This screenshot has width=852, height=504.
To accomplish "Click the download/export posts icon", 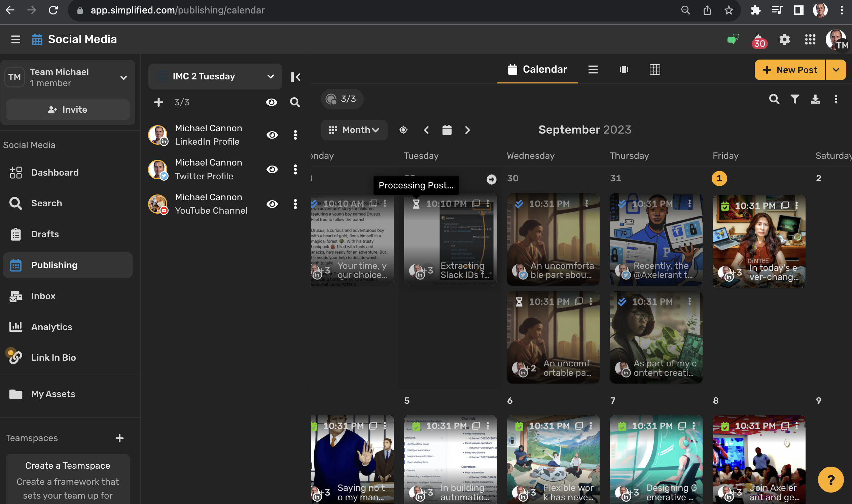I will pos(815,99).
